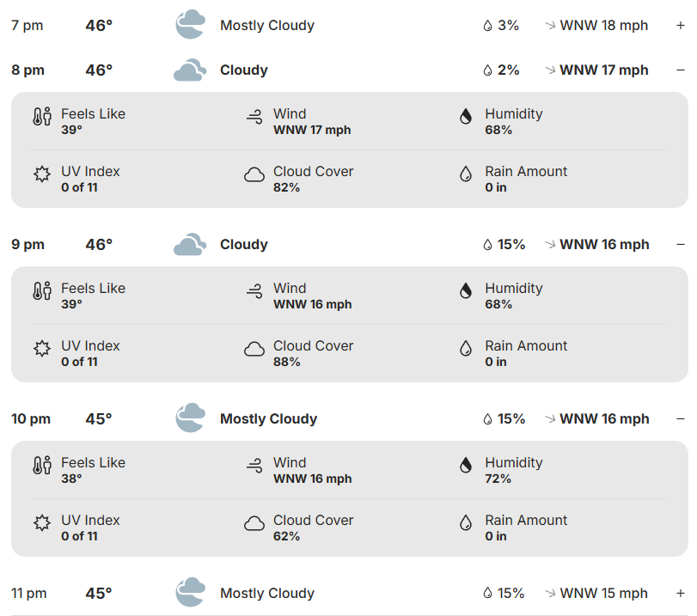The height and width of the screenshot is (616, 697).
Task: Expand the 7 pm forecast row
Action: 680,26
